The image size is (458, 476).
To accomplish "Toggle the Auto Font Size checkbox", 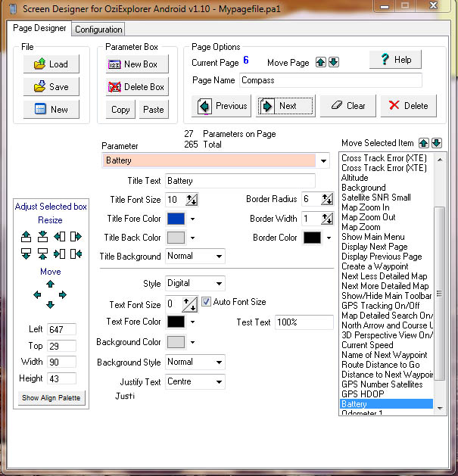I will 206,301.
